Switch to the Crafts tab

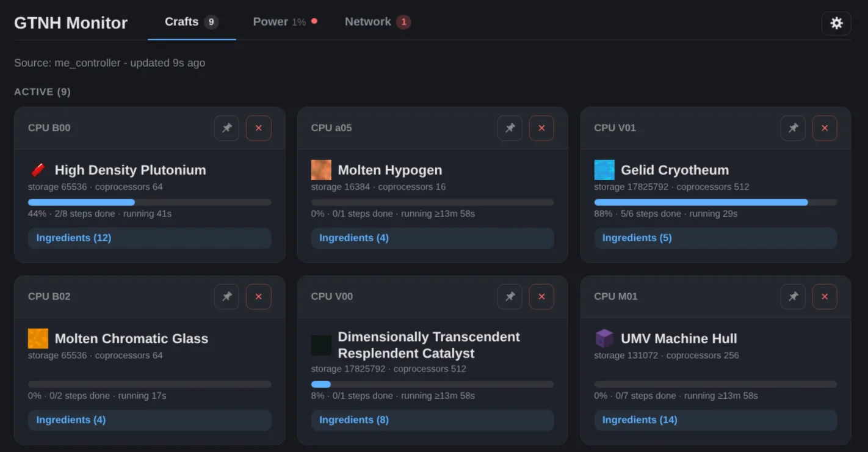192,22
